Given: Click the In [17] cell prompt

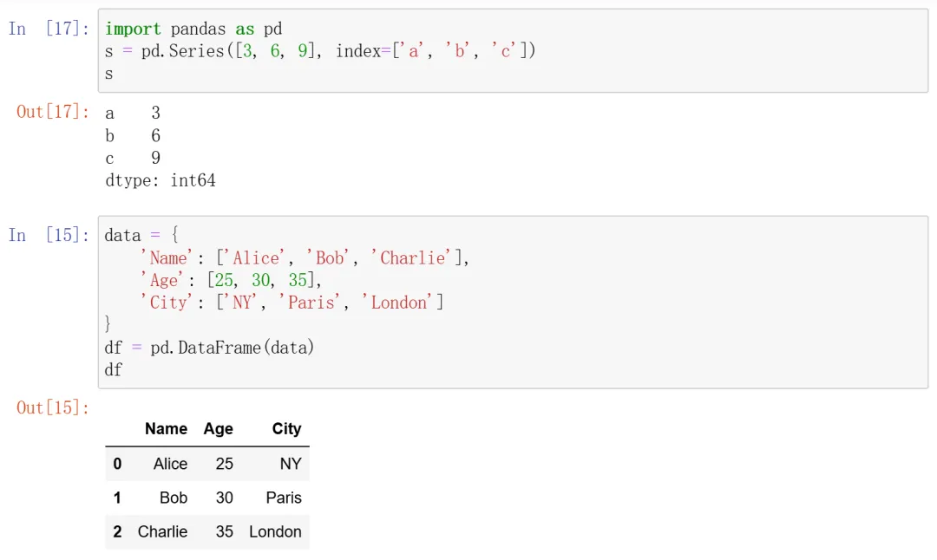Looking at the screenshot, I should (x=49, y=29).
